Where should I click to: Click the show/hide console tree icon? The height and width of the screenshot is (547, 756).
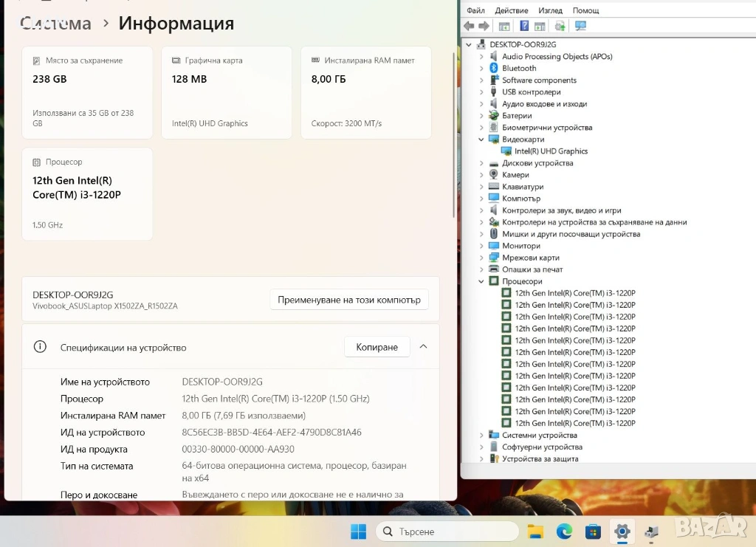tap(504, 27)
